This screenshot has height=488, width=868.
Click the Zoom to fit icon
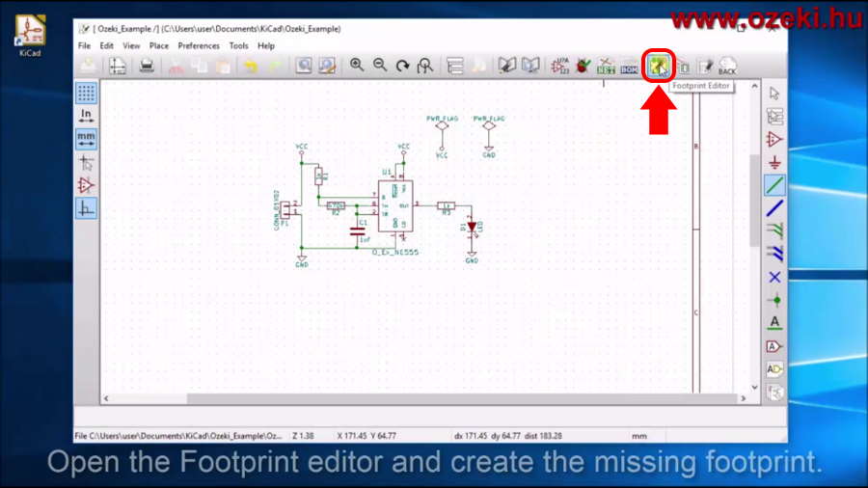click(425, 66)
